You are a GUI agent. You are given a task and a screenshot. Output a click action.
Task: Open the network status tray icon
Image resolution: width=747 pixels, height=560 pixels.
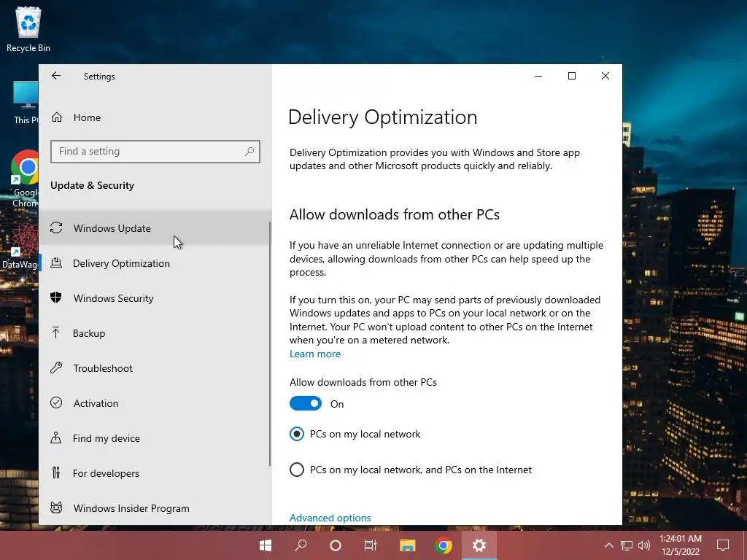point(627,545)
